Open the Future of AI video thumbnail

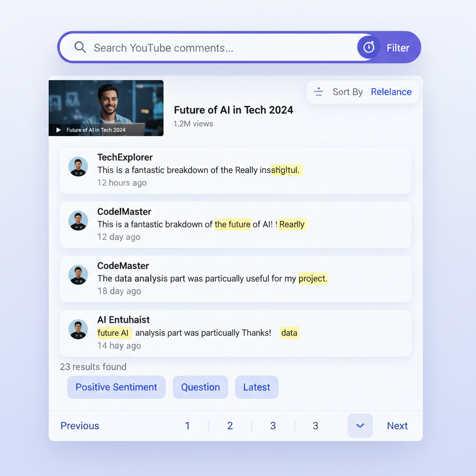(x=106, y=108)
